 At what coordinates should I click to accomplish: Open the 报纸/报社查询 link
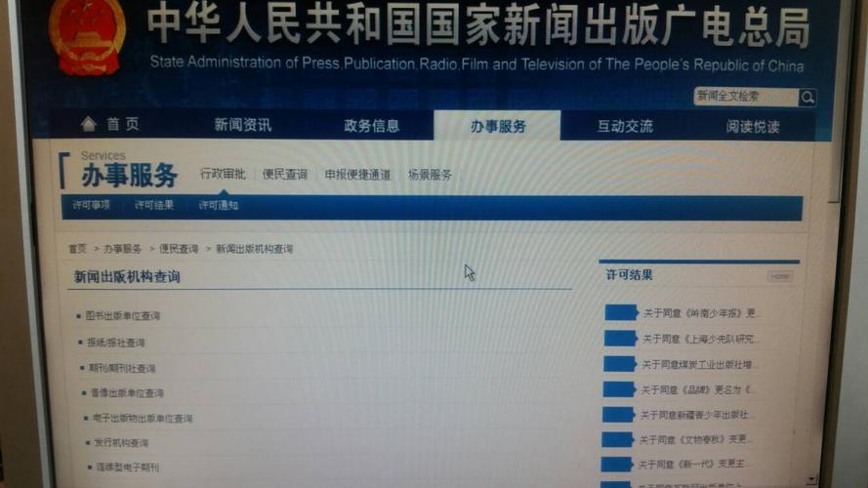coord(115,343)
